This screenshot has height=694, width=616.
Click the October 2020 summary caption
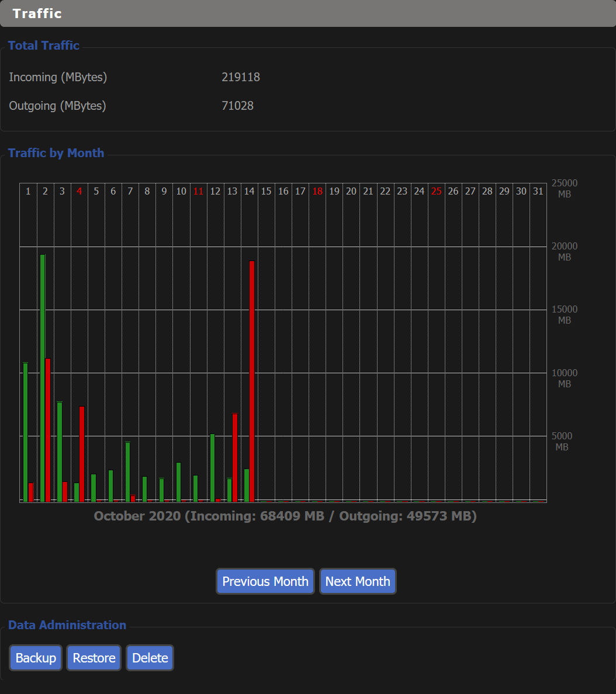click(x=285, y=516)
